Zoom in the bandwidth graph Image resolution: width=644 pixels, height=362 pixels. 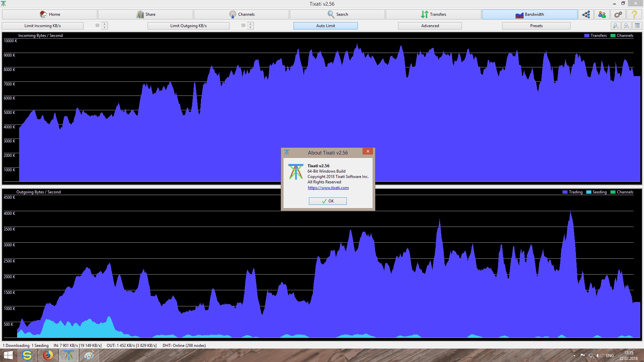point(615,26)
